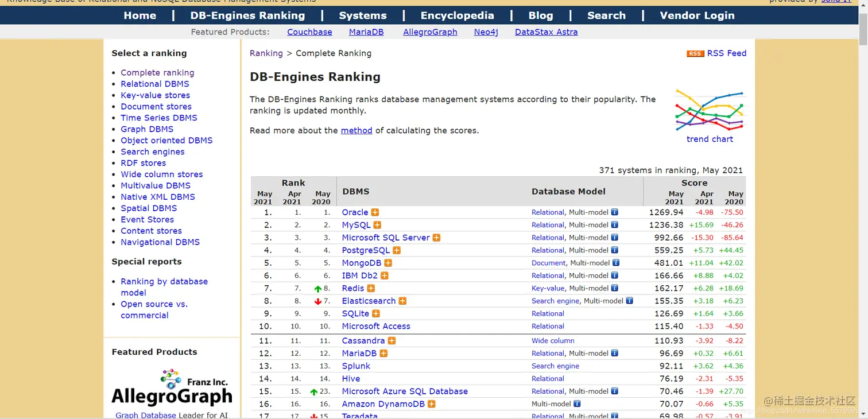The image size is (868, 419).
Task: Click Vendor Login in the navigation bar
Action: [697, 15]
